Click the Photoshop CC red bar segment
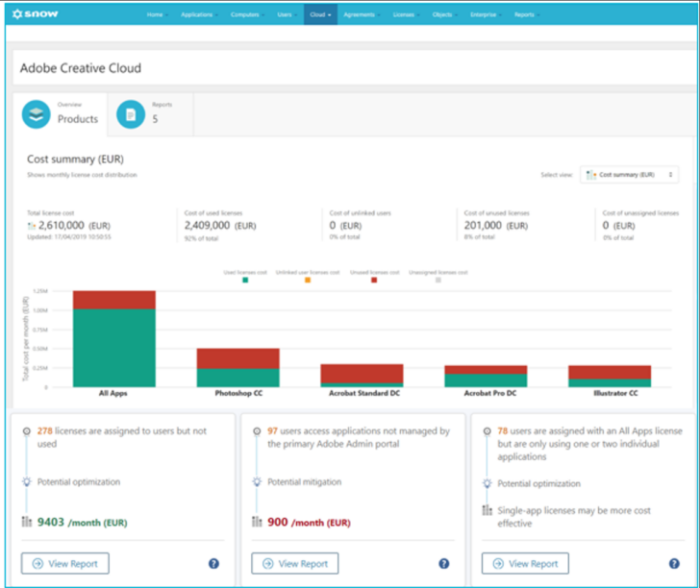Viewport: 700px width, 588px height. click(237, 358)
